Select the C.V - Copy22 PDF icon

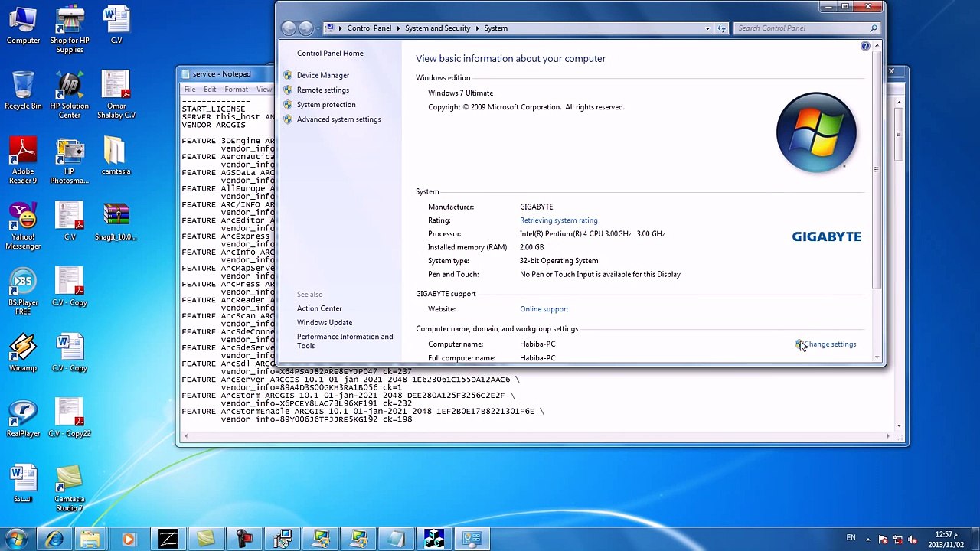(x=70, y=419)
